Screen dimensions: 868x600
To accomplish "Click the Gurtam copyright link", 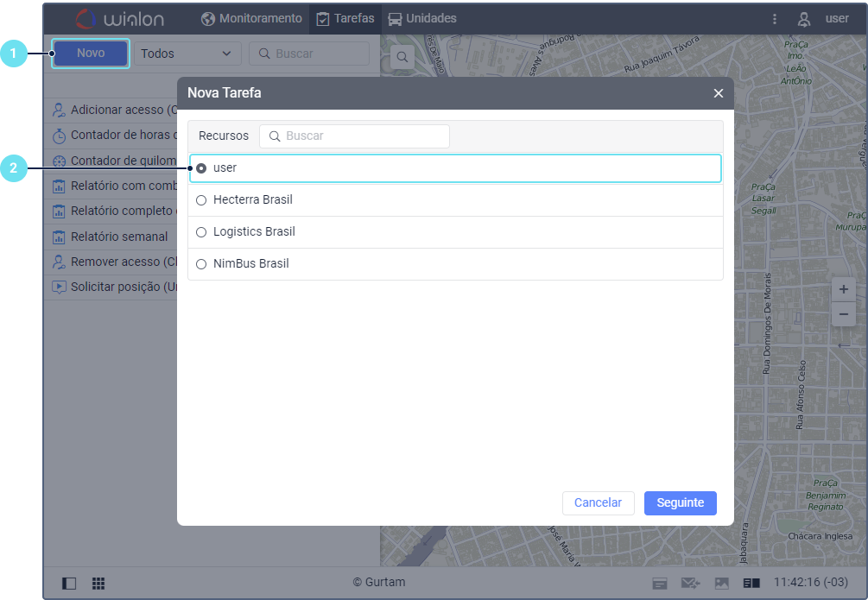I will point(379,582).
